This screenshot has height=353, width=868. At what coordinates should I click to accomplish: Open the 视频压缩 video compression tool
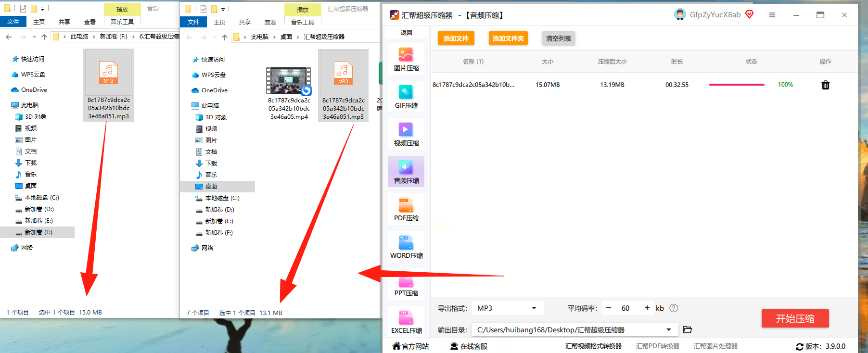406,134
